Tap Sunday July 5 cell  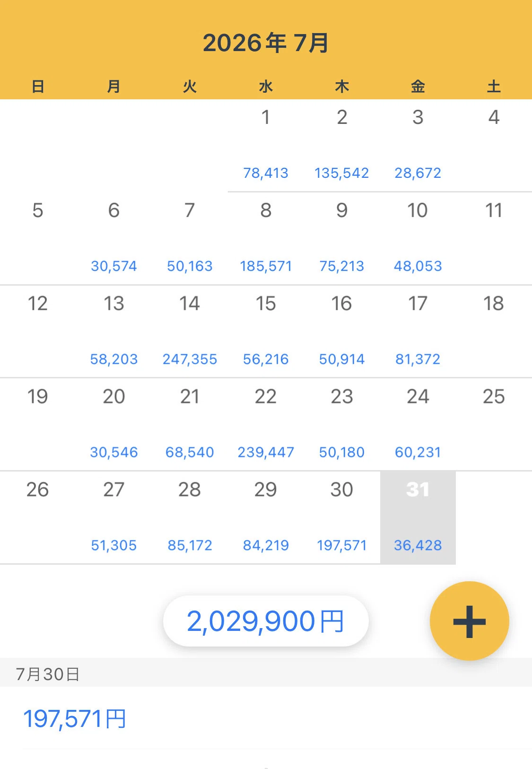(38, 238)
